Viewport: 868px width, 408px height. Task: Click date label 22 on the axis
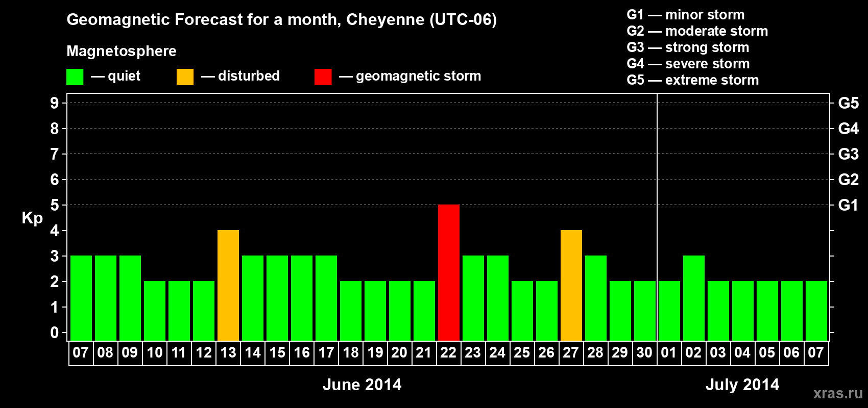pos(448,352)
